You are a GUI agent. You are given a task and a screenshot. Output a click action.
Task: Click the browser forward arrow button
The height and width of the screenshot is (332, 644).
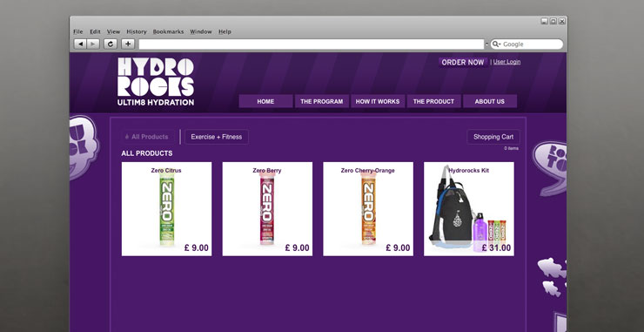93,44
